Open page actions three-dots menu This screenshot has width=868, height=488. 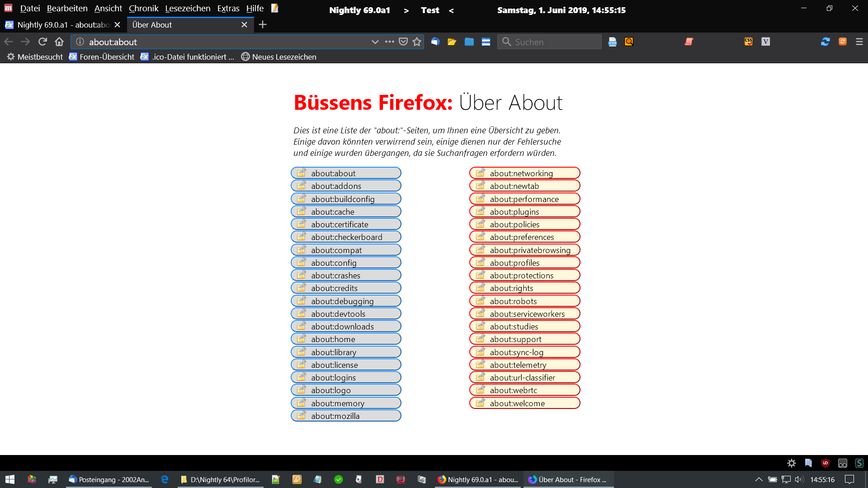pos(389,42)
